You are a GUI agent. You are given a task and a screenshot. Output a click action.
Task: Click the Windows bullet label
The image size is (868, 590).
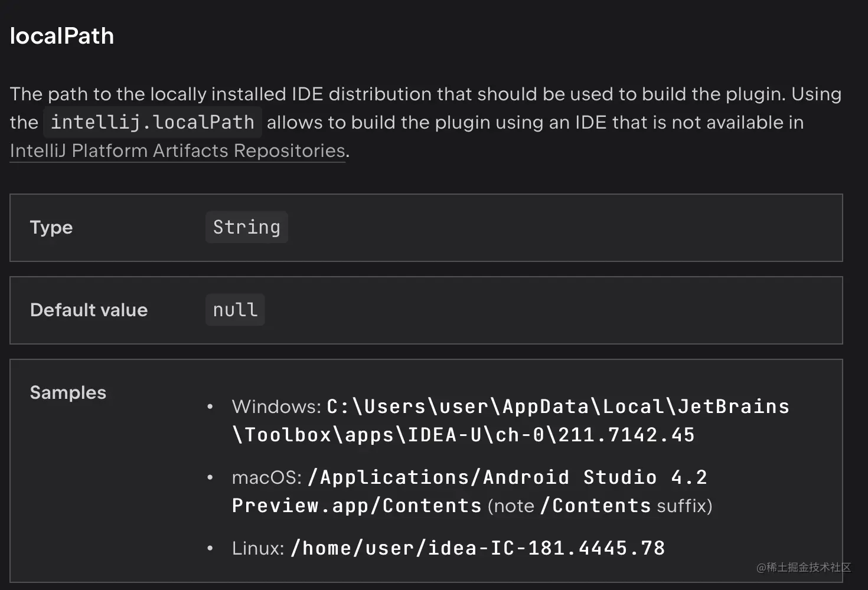point(276,407)
